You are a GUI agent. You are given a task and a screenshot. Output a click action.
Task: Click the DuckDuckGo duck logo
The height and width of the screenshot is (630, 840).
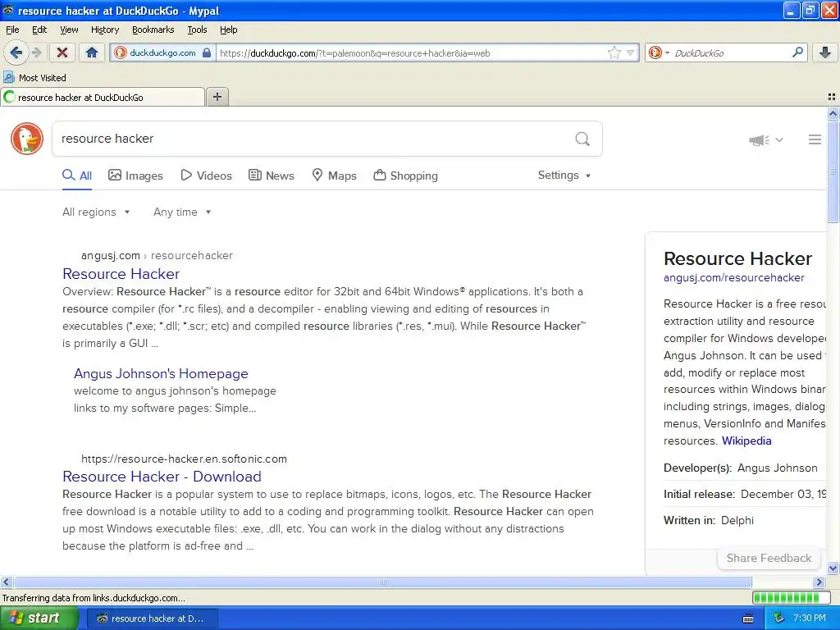coord(27,139)
